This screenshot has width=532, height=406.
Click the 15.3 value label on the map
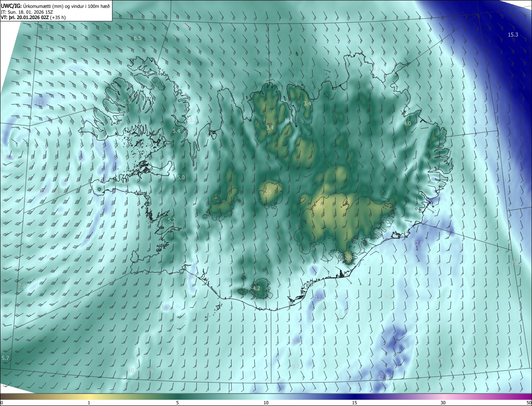point(513,35)
